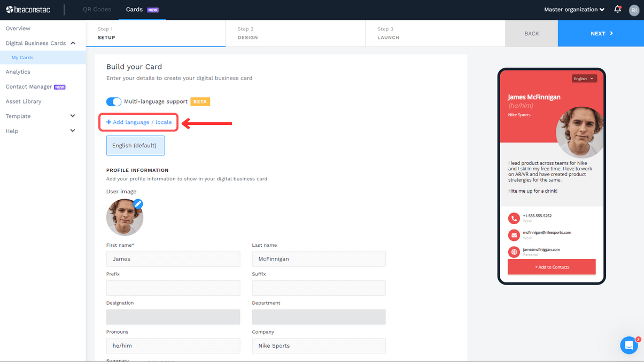Open the user avatar menu

[x=634, y=10]
